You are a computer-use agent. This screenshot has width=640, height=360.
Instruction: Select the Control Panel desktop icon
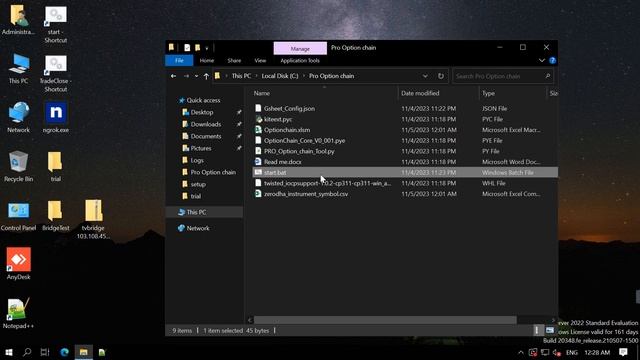18,216
